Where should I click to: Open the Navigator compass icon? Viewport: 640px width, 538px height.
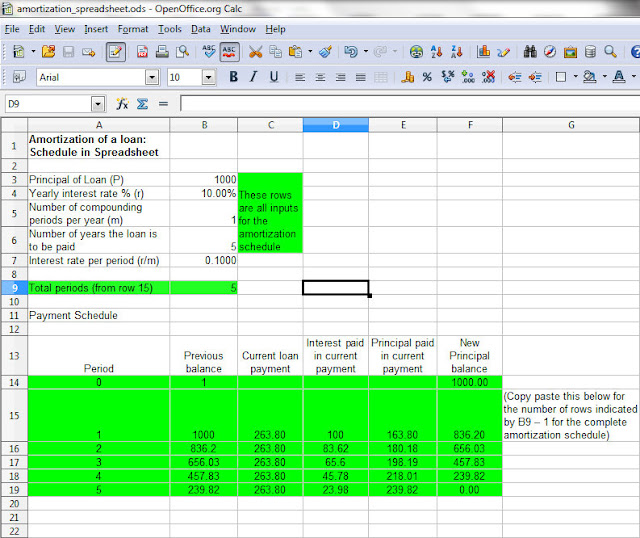[550, 52]
